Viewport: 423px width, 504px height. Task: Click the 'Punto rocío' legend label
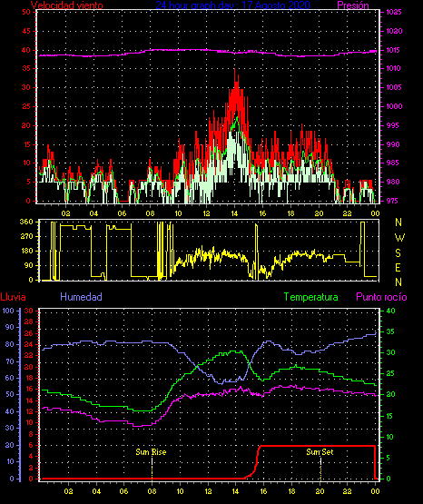(x=381, y=297)
